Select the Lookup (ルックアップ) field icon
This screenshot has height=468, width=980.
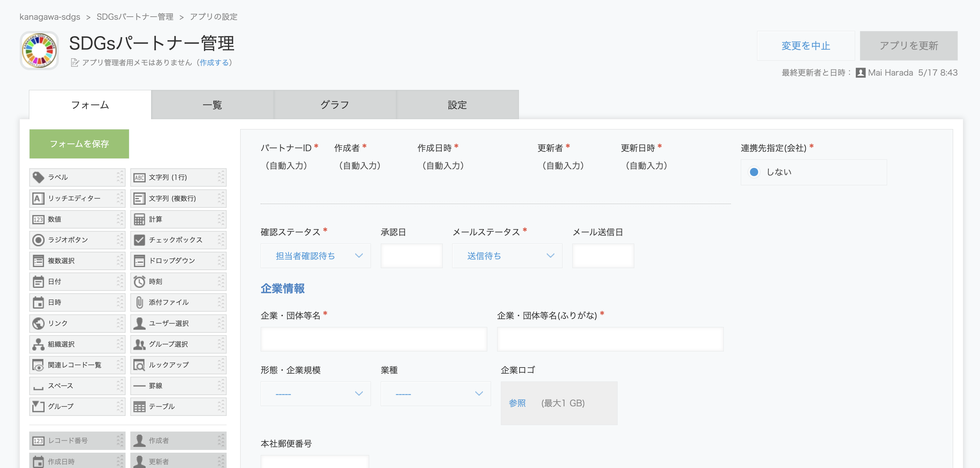click(139, 365)
